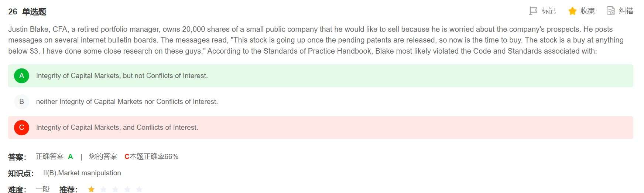Click the second recommendation star
644x193 pixels.
(103, 189)
